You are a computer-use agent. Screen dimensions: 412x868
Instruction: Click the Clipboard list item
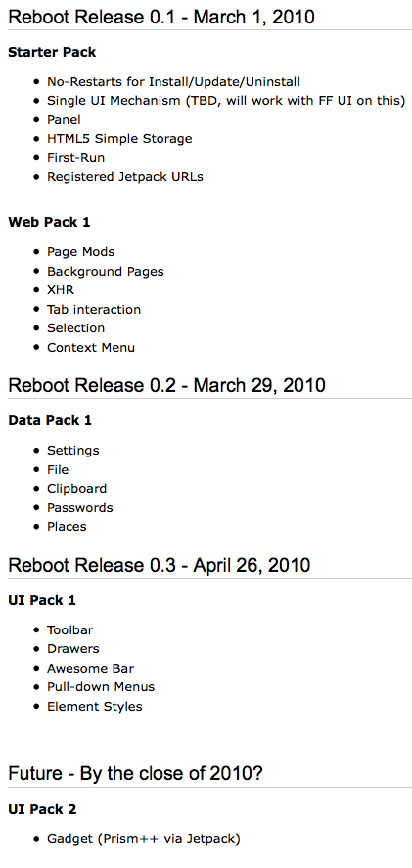(x=77, y=489)
